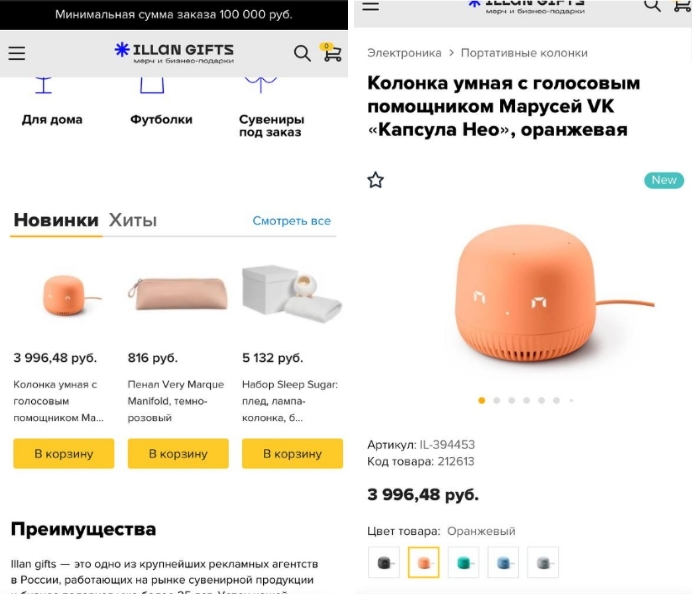Viewport: 692px width, 594px height.
Task: Switch to the Хиты tab
Action: click(x=133, y=220)
